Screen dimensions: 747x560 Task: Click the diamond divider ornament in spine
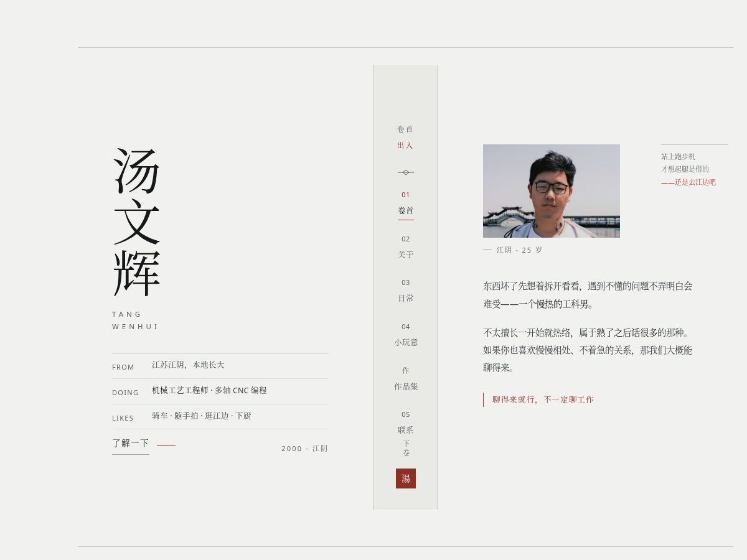pos(406,172)
